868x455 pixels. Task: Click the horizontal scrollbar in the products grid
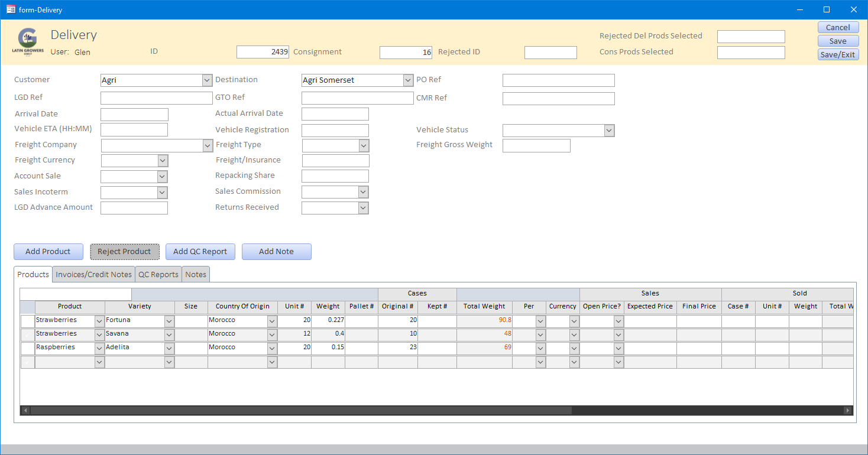point(302,410)
